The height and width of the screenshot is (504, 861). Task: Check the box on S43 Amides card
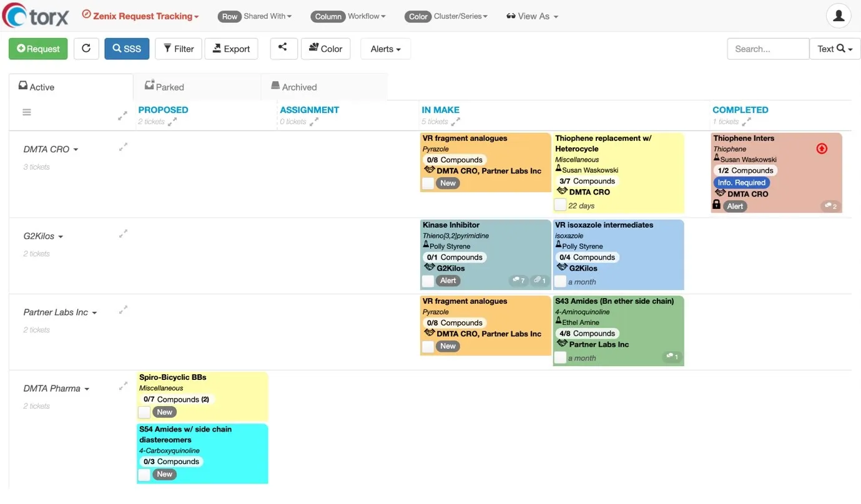point(560,357)
